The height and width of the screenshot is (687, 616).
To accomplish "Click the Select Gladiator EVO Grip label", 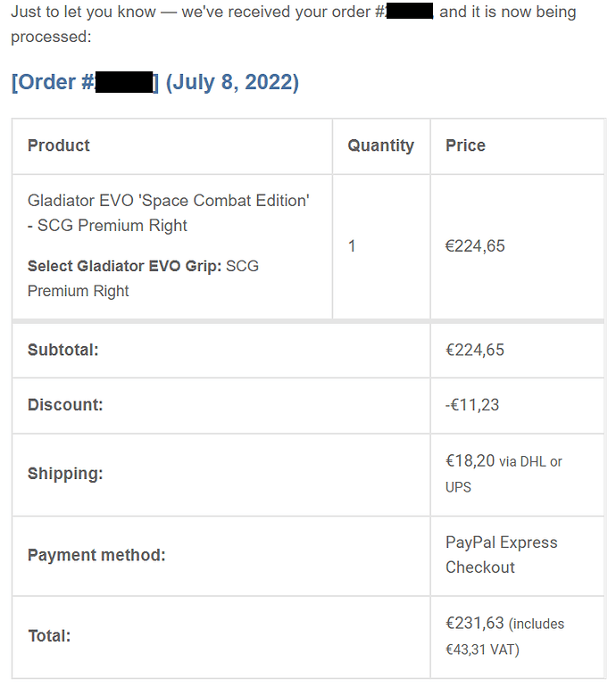I will 124,266.
